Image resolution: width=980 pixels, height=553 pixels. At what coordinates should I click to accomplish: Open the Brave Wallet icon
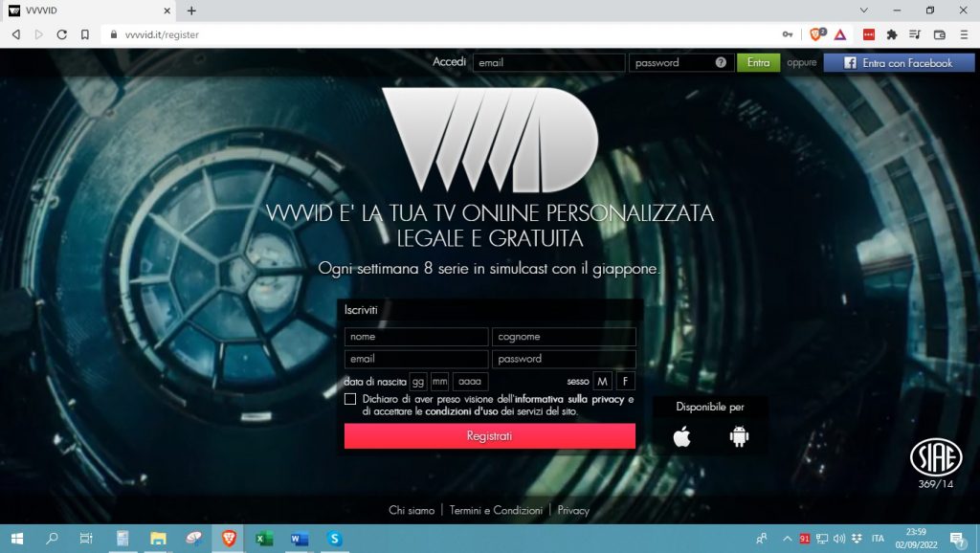click(x=940, y=34)
